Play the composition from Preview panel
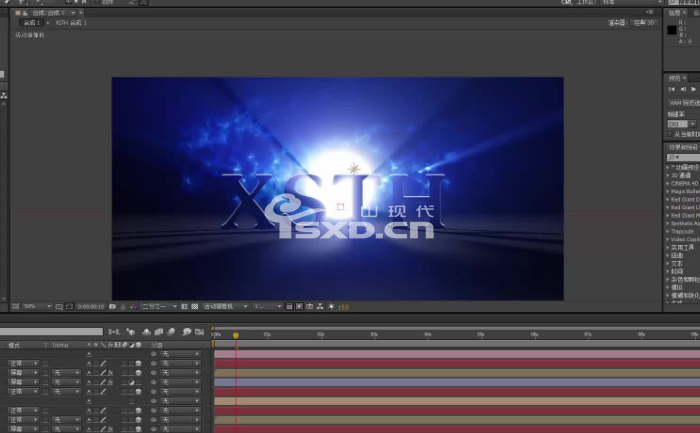Viewport: 700px width, 433px height. 694,89
